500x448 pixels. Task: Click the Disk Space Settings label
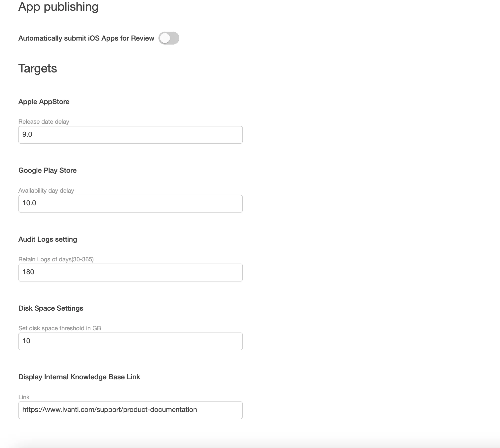click(x=51, y=308)
